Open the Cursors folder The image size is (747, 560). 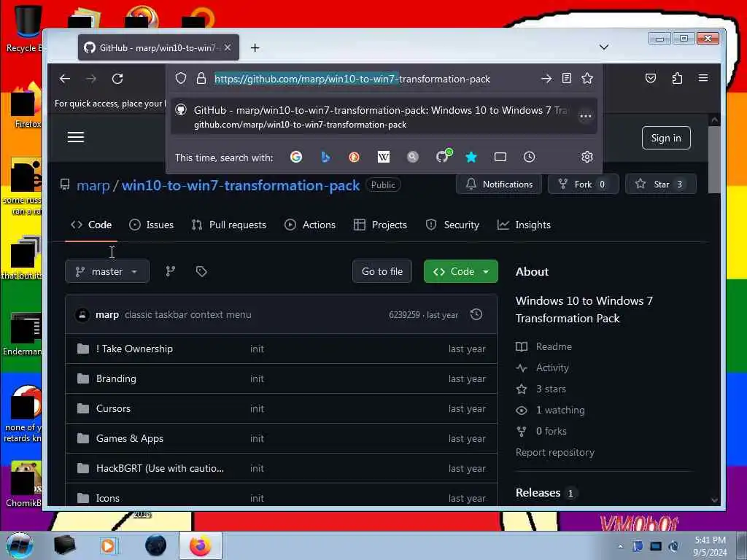(x=113, y=408)
